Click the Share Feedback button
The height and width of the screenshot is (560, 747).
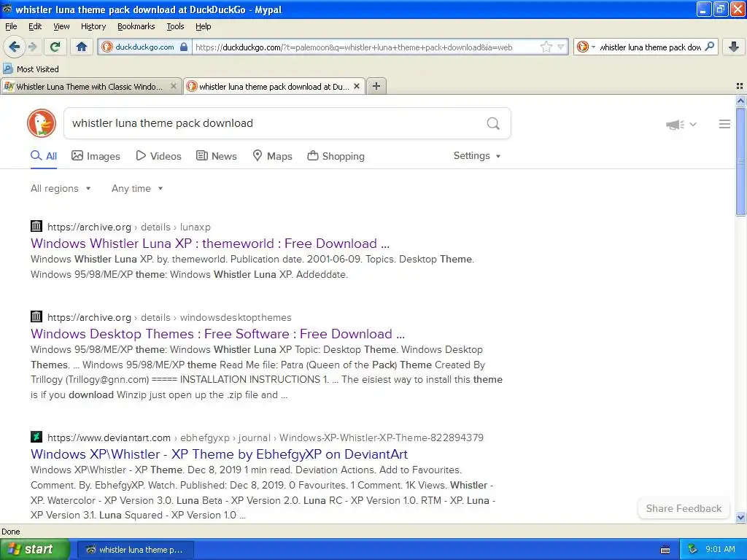coord(684,508)
